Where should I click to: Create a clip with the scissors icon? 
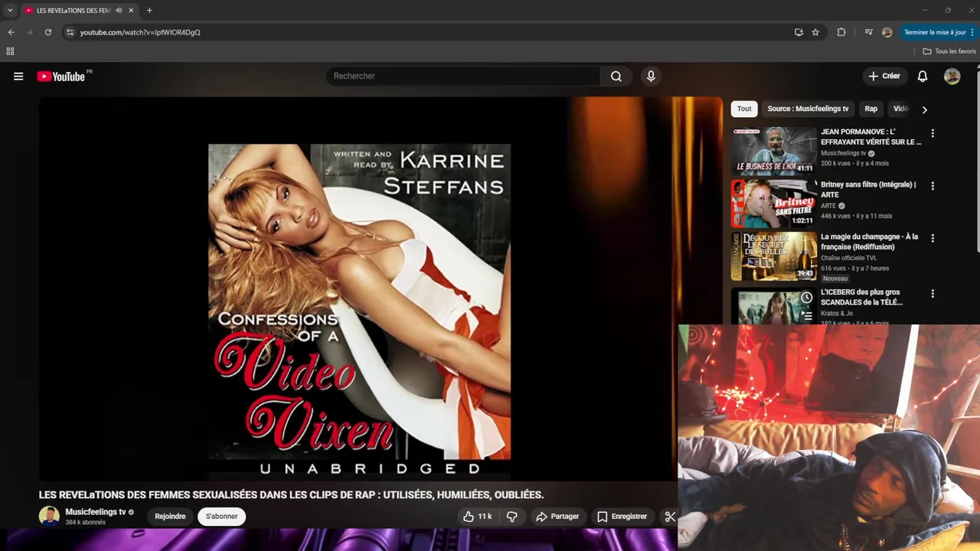670,517
